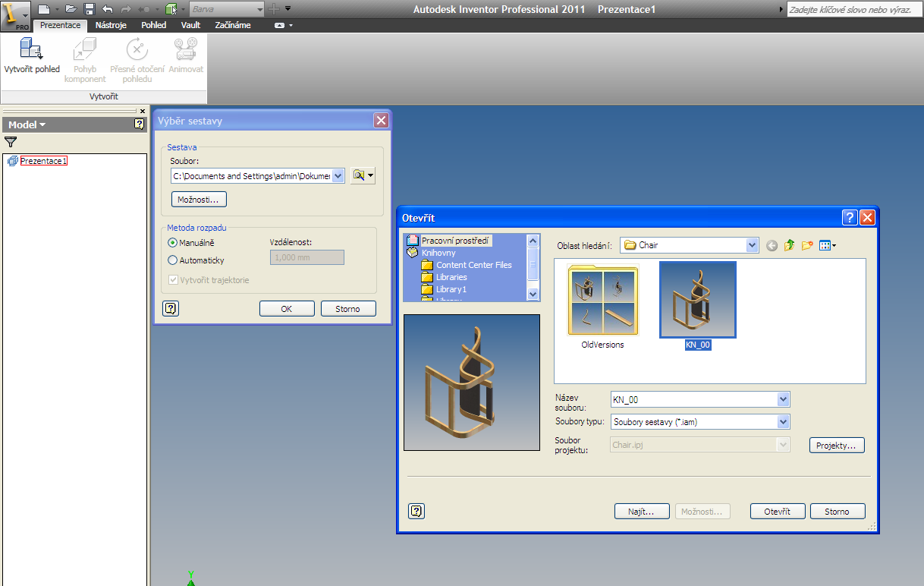Select Content Center Files folder in tree
Screen dimensions: 924x586
[x=474, y=265]
